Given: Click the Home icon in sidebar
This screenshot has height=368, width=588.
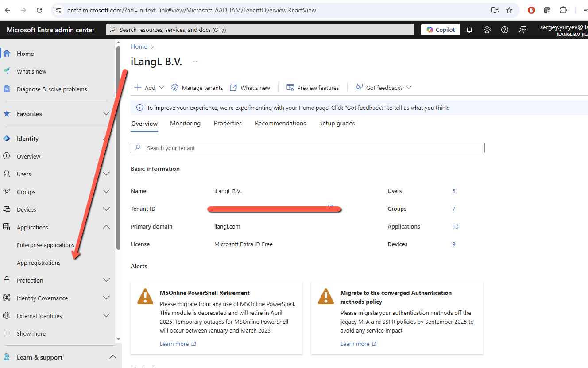Looking at the screenshot, I should (7, 54).
